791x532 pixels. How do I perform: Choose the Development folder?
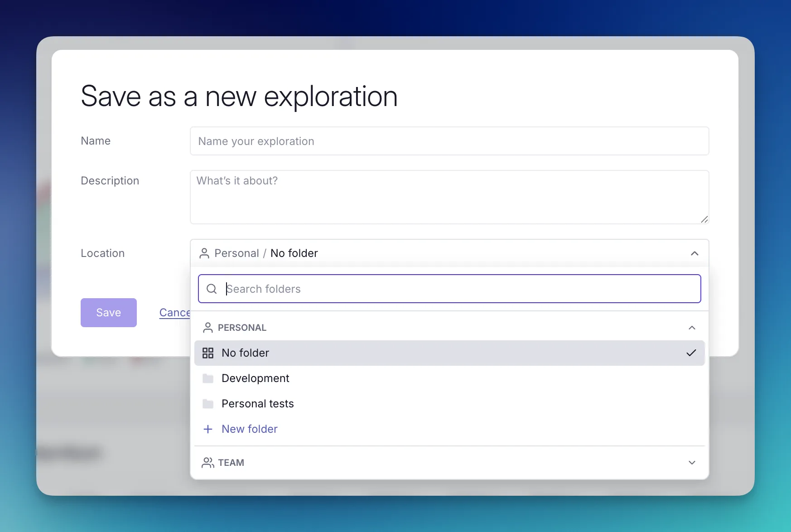[449, 378]
